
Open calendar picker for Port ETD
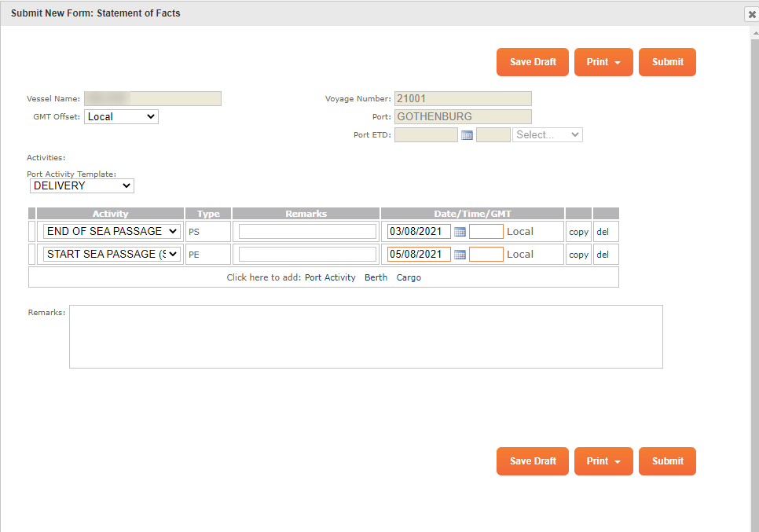467,135
